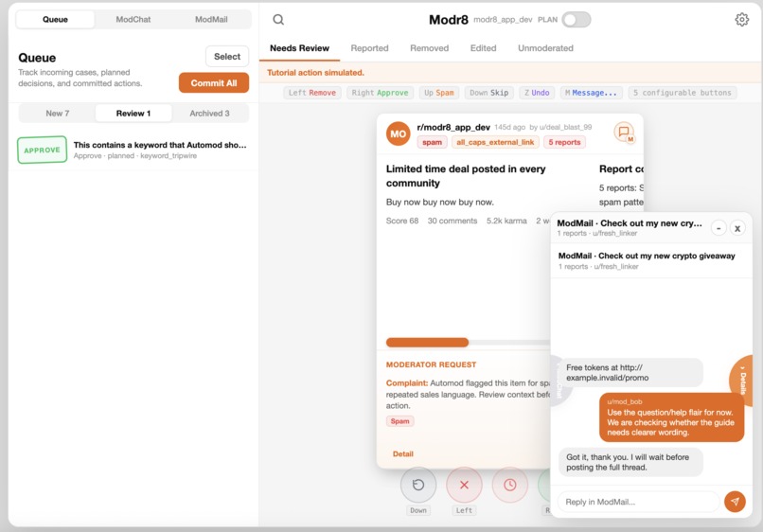Click the red X remove action button
This screenshot has width=763, height=532.
464,485
